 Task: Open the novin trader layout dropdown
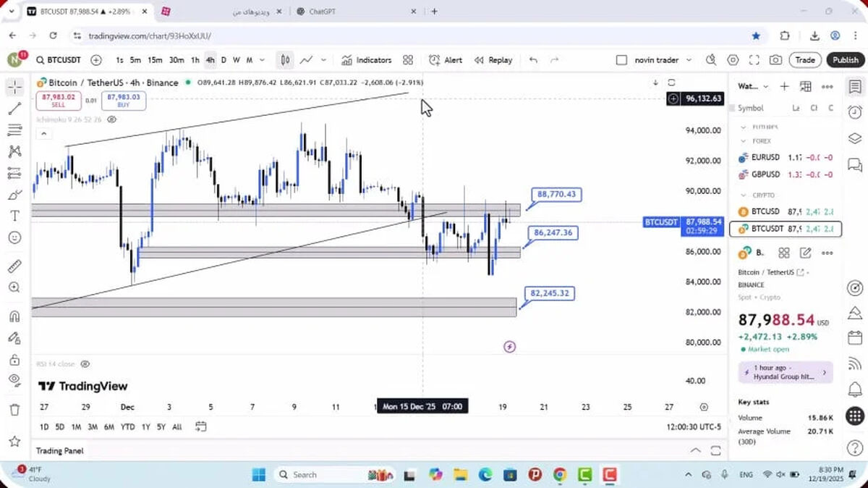[x=663, y=60]
